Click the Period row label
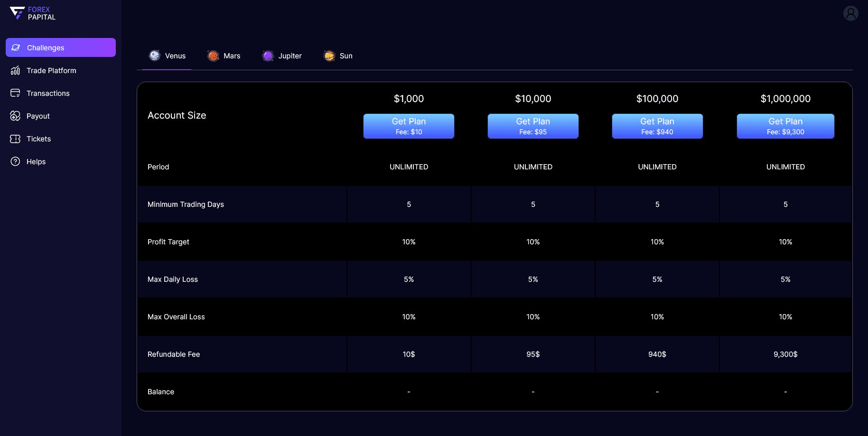Viewport: 868px width, 436px height. [x=158, y=167]
